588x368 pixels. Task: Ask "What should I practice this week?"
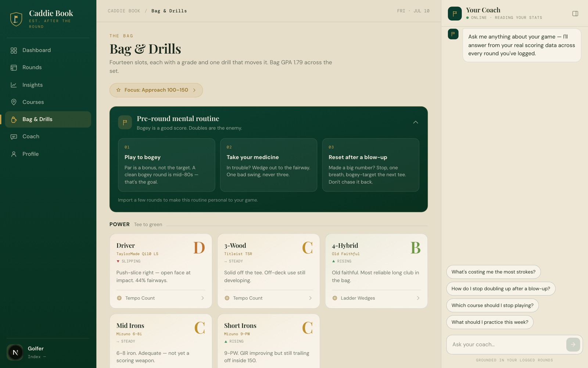tap(490, 322)
